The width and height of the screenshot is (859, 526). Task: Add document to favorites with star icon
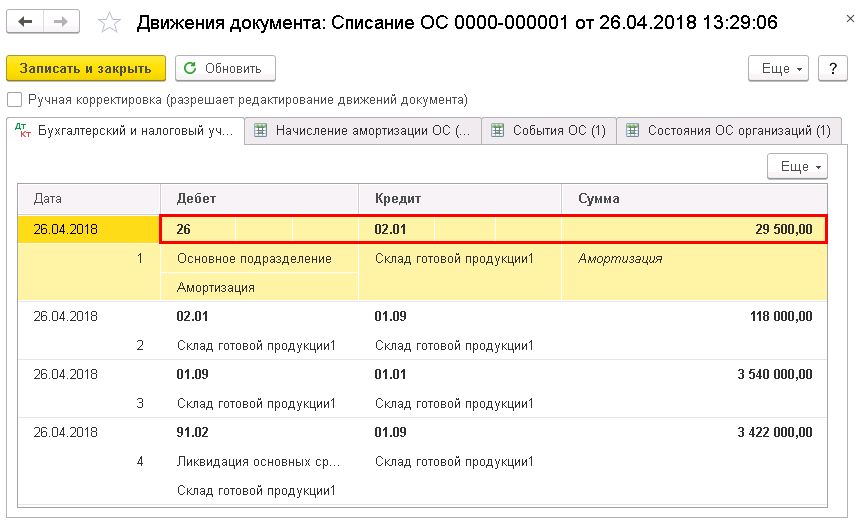click(109, 22)
